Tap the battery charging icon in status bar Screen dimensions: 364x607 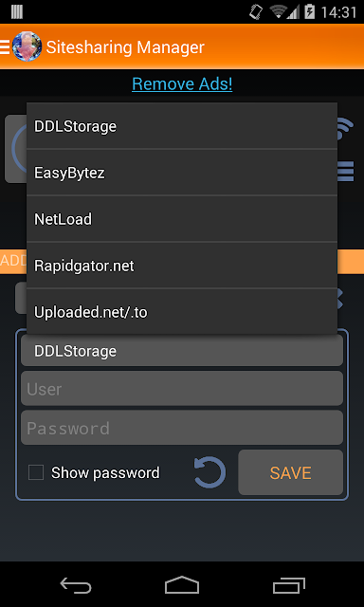pyautogui.click(x=309, y=12)
